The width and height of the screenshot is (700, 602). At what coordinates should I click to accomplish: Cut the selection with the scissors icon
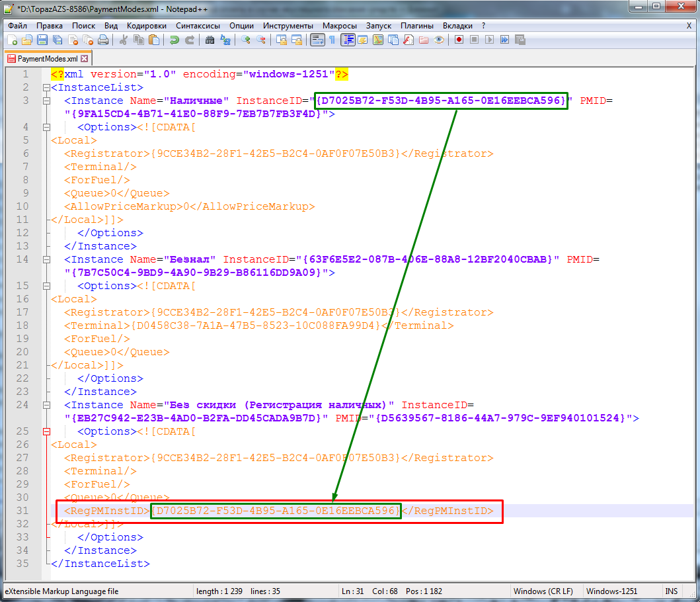coord(124,40)
